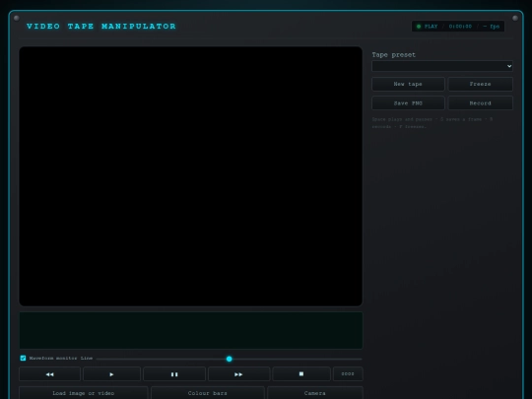Click the VIDEO TAPE MANIPULATOR title

click(x=101, y=27)
